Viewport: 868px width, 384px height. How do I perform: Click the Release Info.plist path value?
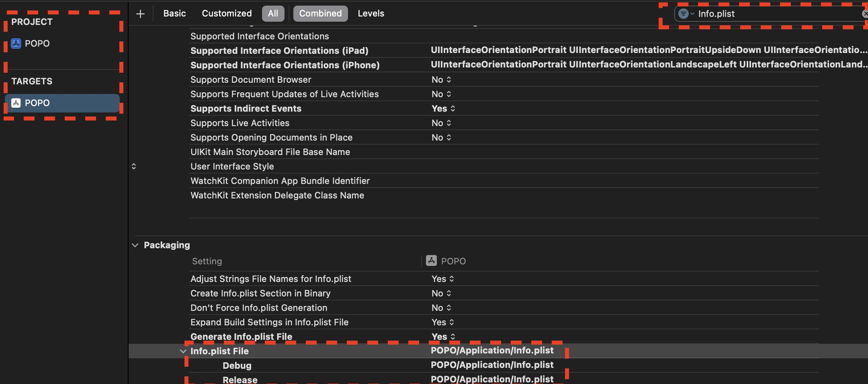point(492,379)
